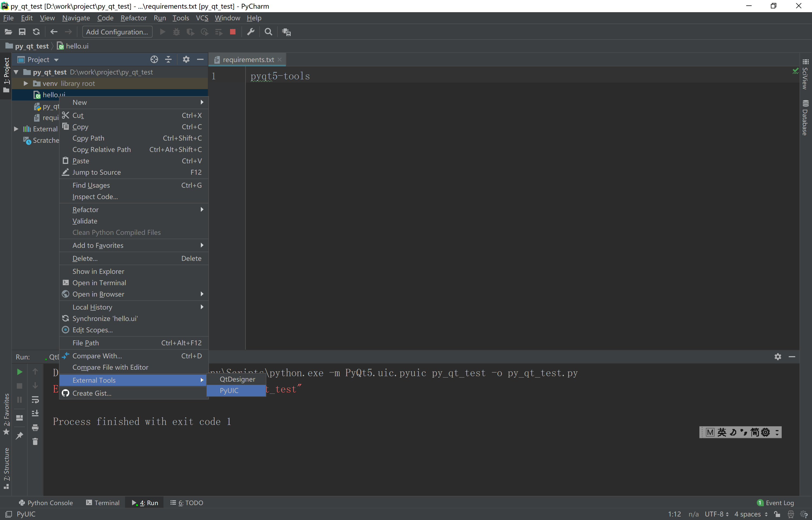This screenshot has height=520, width=812.
Task: Click the Synchronize toolbar icon
Action: pos(36,32)
